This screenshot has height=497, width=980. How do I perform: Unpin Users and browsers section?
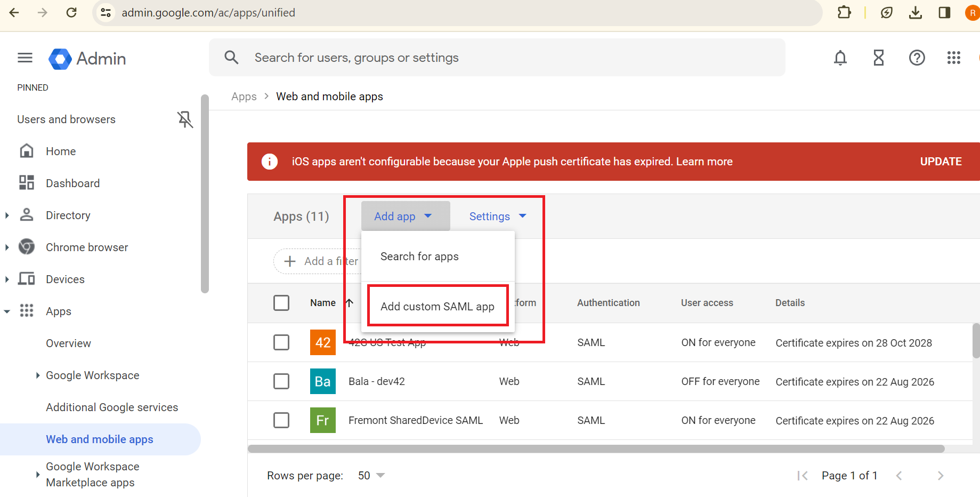(x=185, y=119)
